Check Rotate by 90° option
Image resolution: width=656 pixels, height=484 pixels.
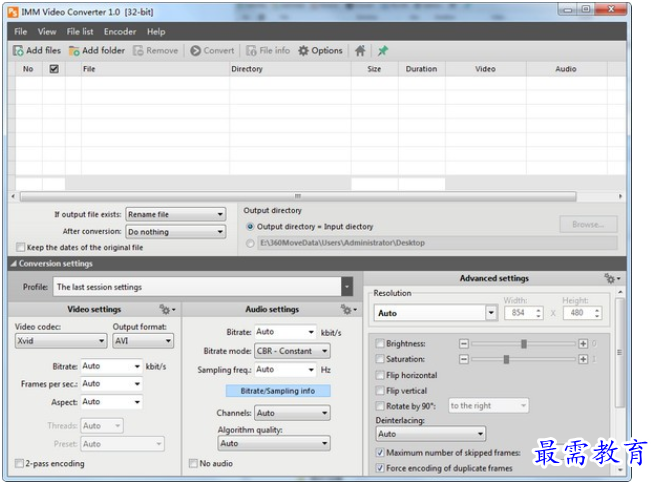point(380,406)
